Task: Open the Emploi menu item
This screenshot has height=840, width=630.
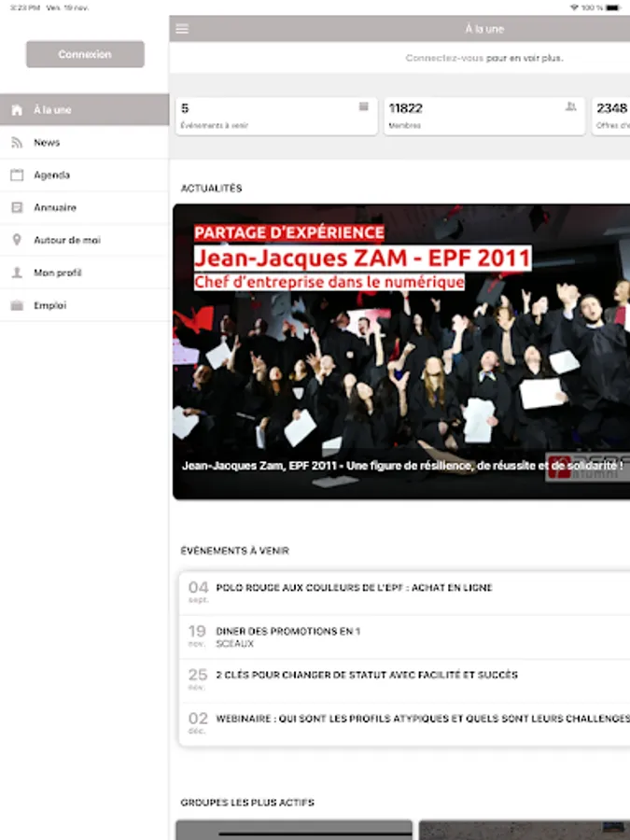Action: pyautogui.click(x=85, y=305)
